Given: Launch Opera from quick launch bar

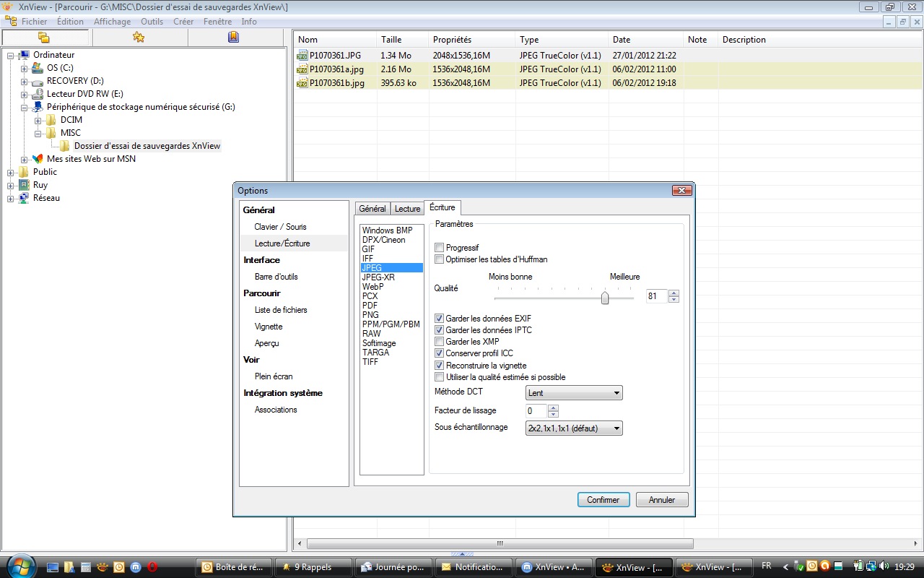Looking at the screenshot, I should (x=152, y=567).
